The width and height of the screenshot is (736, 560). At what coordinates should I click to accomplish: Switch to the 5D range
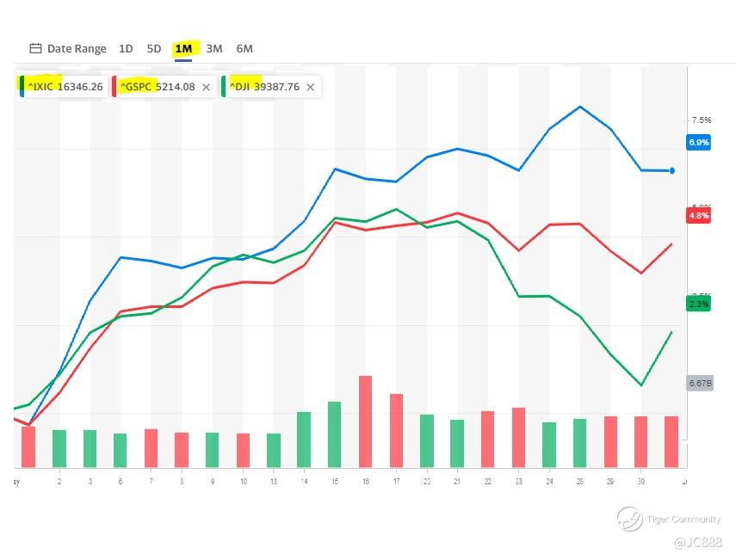coord(154,49)
